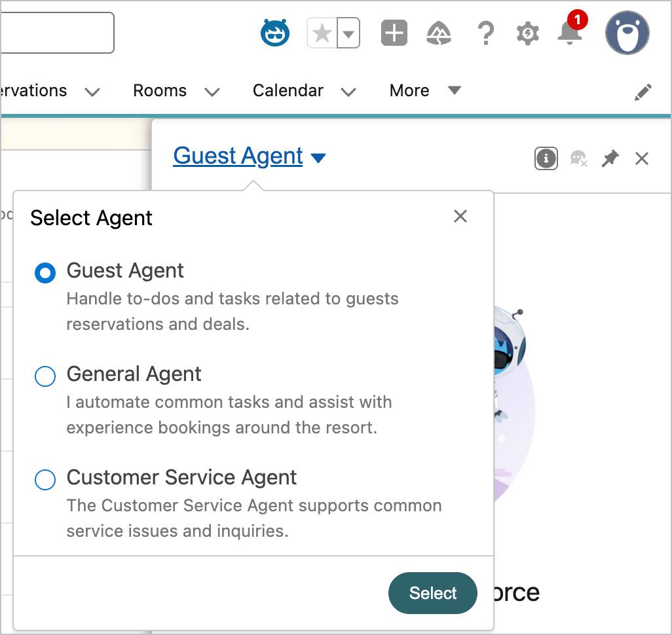Expand the Reservations tab chevron
The width and height of the screenshot is (672, 635).
point(92,92)
